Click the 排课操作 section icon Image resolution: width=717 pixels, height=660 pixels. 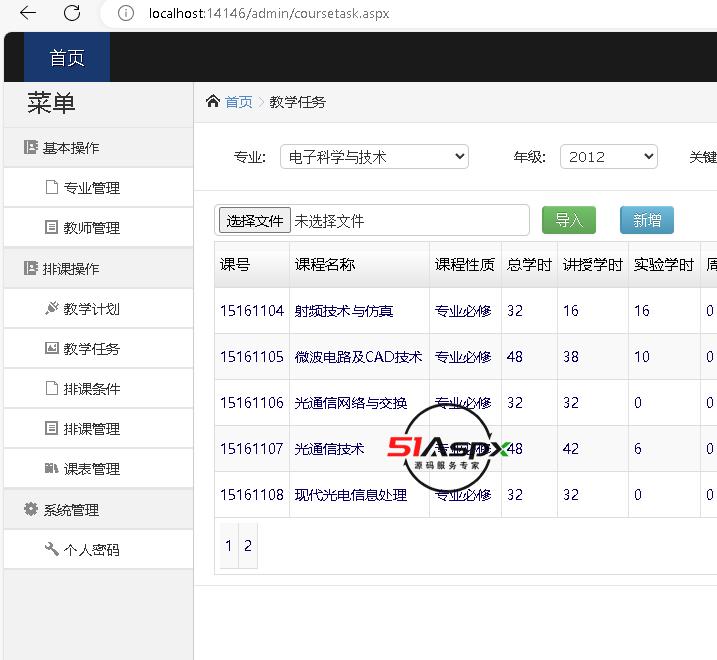[30, 268]
